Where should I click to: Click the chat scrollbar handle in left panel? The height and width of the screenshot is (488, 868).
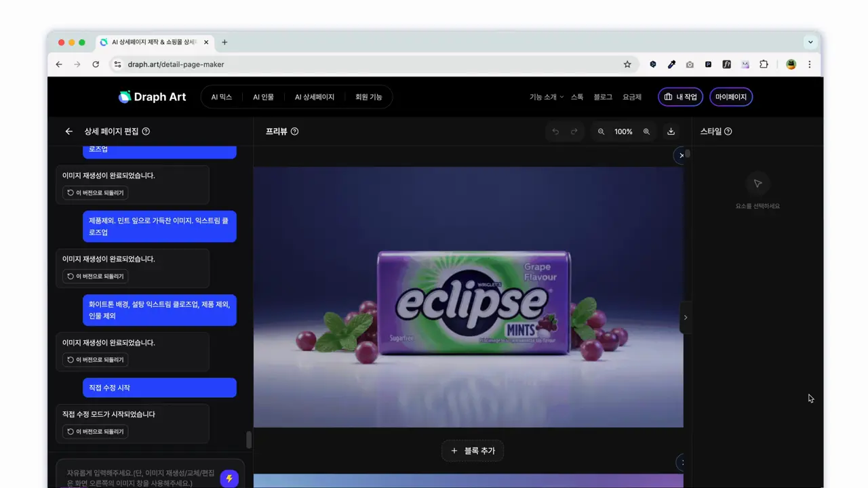click(x=249, y=440)
